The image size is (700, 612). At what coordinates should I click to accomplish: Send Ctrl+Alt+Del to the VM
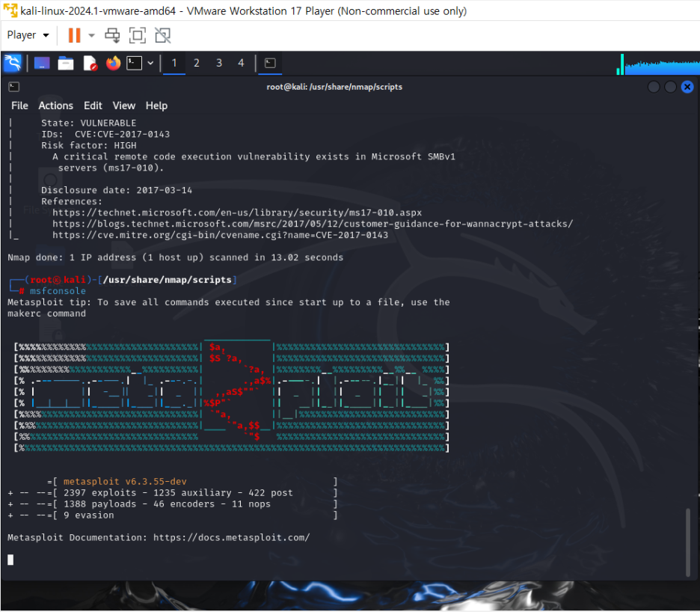click(x=112, y=35)
